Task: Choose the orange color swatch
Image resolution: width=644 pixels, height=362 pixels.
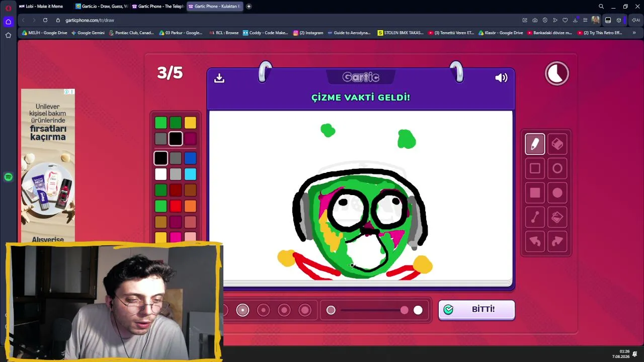Action: coord(190,206)
